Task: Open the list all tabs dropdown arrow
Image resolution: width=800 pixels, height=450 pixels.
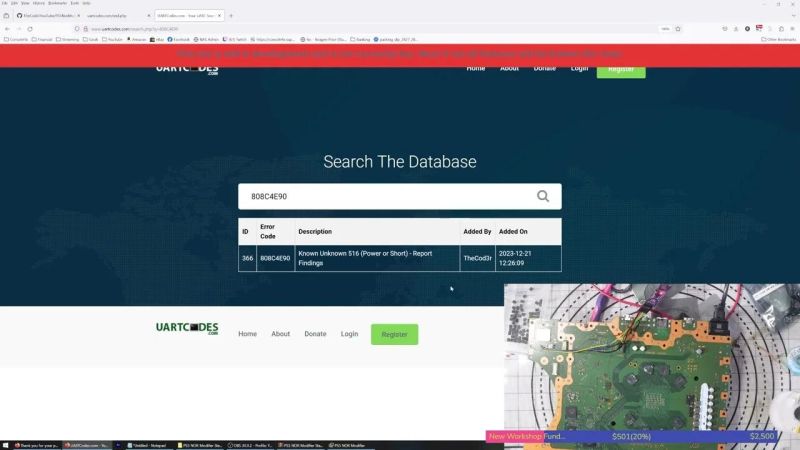Action: pos(793,16)
